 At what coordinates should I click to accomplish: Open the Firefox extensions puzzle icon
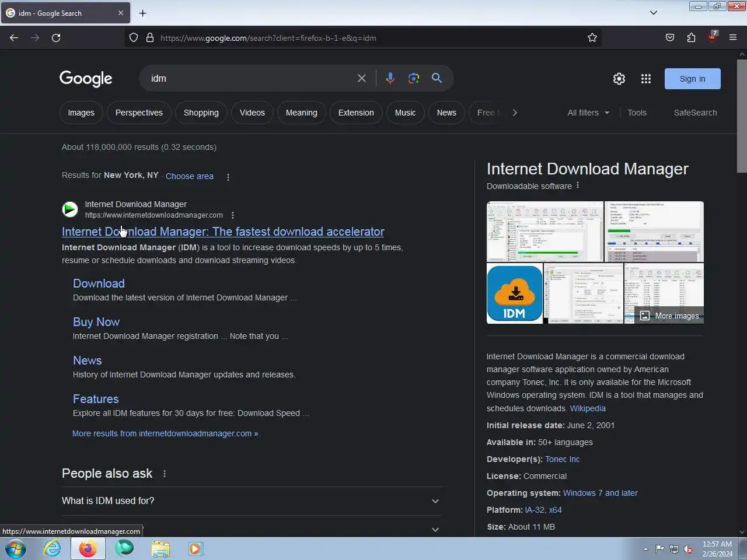click(x=691, y=37)
